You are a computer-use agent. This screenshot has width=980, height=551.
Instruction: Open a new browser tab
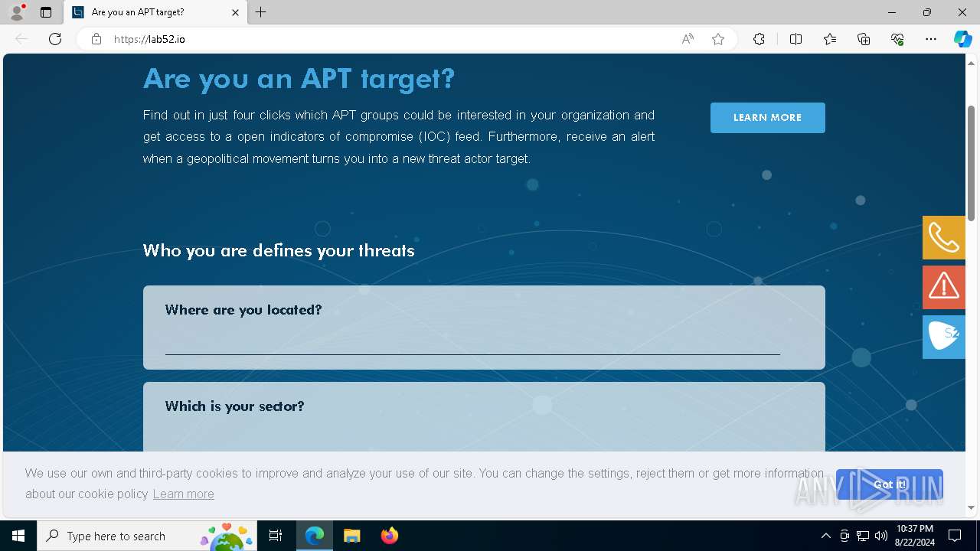261,12
